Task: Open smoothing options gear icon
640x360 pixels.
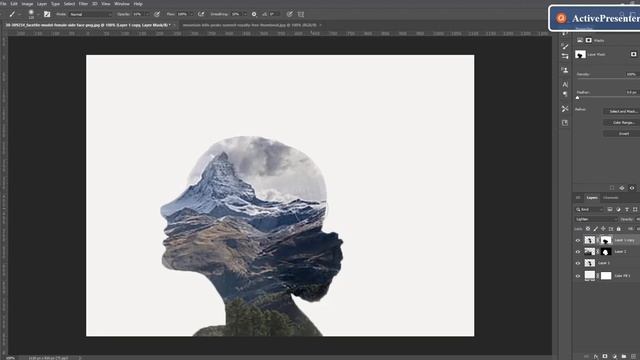Action: click(x=254, y=14)
